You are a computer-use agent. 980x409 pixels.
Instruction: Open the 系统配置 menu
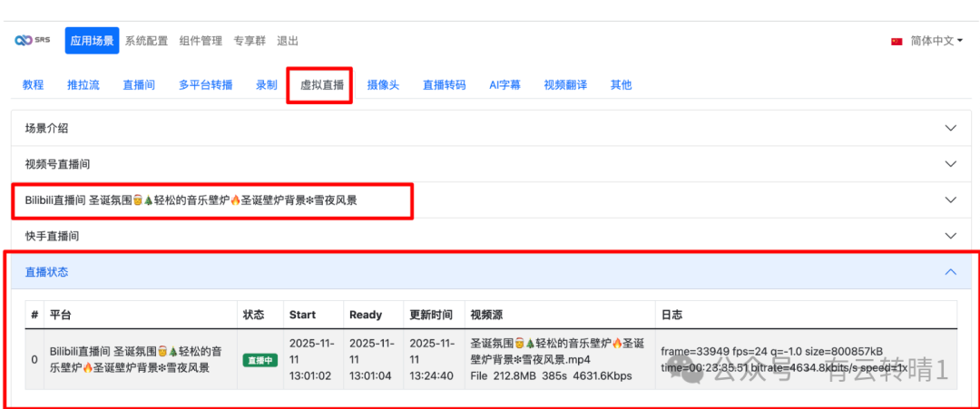point(146,41)
